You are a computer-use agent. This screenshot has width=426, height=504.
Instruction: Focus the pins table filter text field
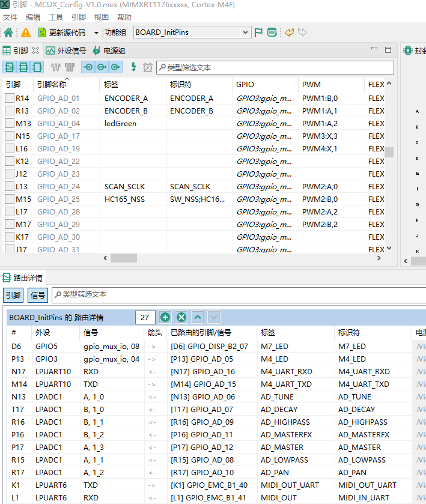[275, 67]
